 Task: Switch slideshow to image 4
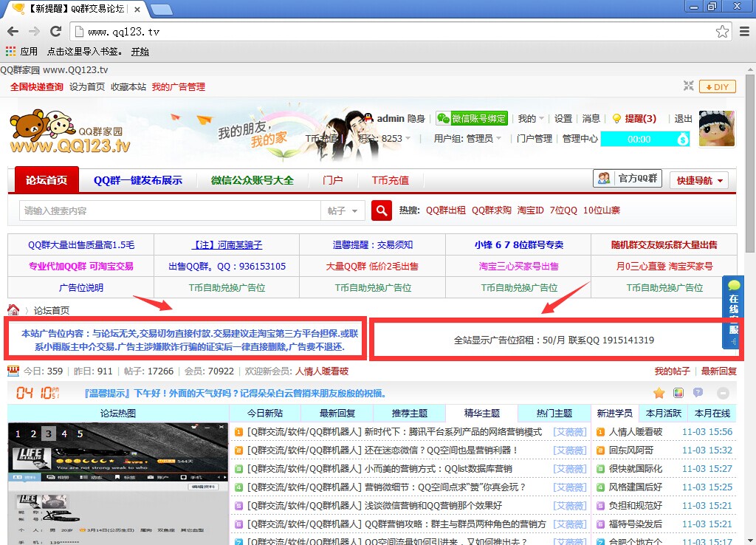[64, 433]
